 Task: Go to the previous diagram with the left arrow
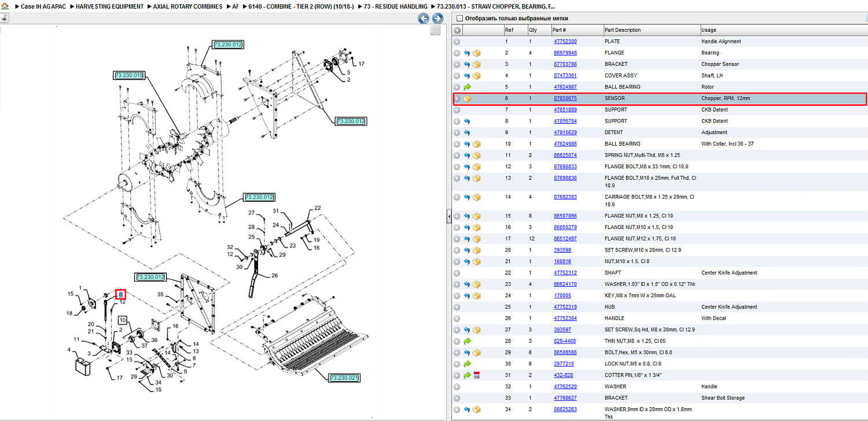click(424, 19)
